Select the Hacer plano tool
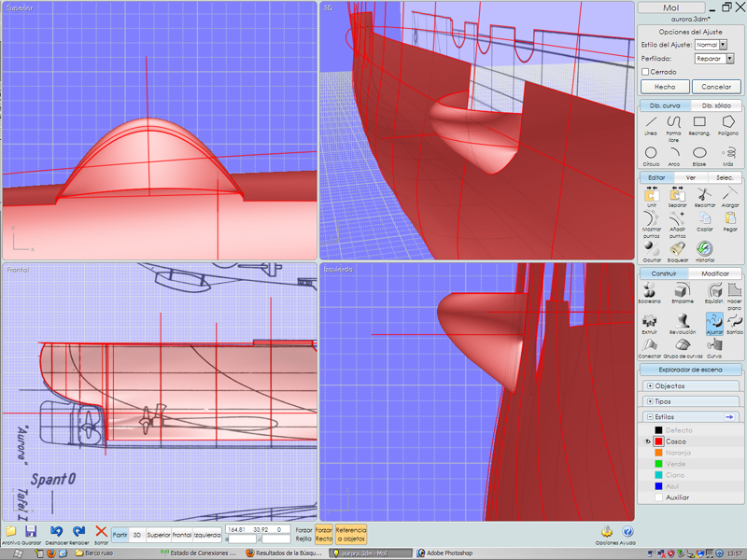 click(x=734, y=296)
